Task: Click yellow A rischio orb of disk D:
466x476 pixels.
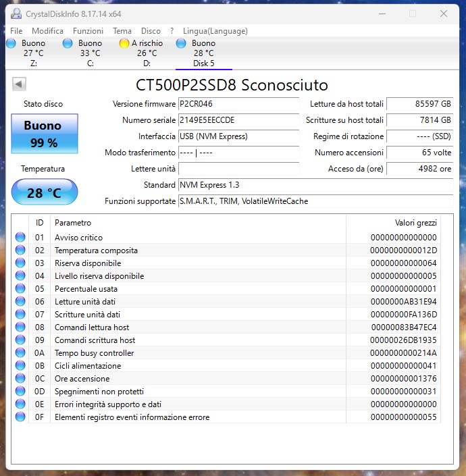Action: [x=124, y=43]
